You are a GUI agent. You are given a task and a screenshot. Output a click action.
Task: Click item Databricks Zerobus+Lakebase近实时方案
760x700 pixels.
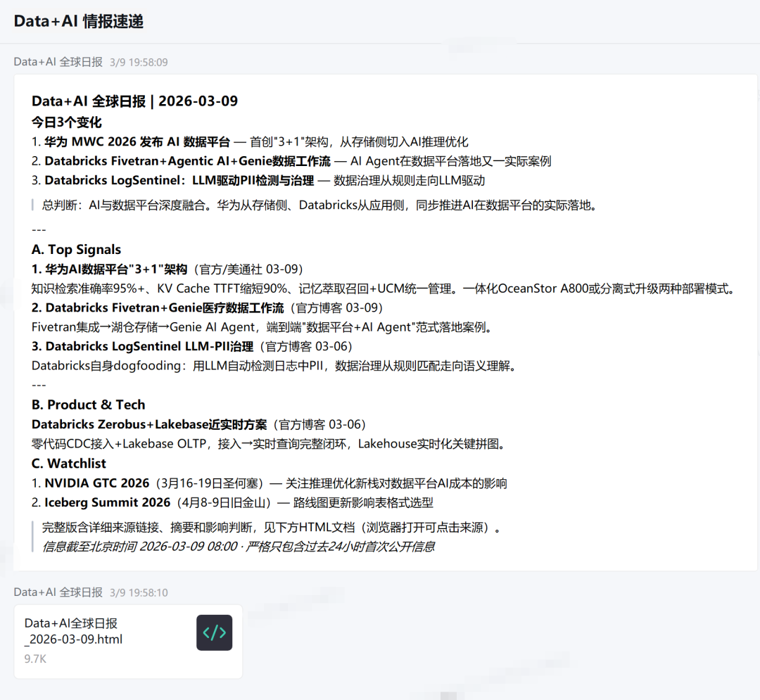tap(198, 425)
